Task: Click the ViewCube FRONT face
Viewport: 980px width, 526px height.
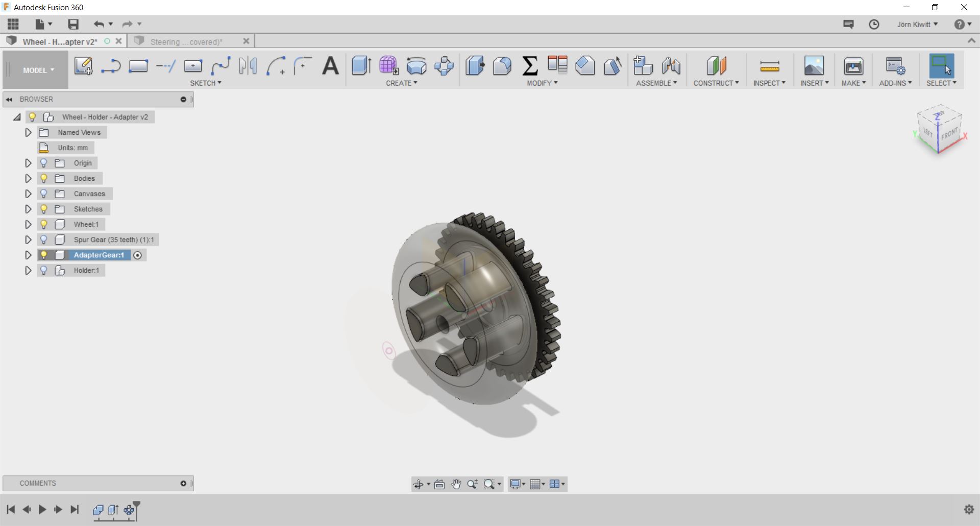Action: (x=949, y=135)
